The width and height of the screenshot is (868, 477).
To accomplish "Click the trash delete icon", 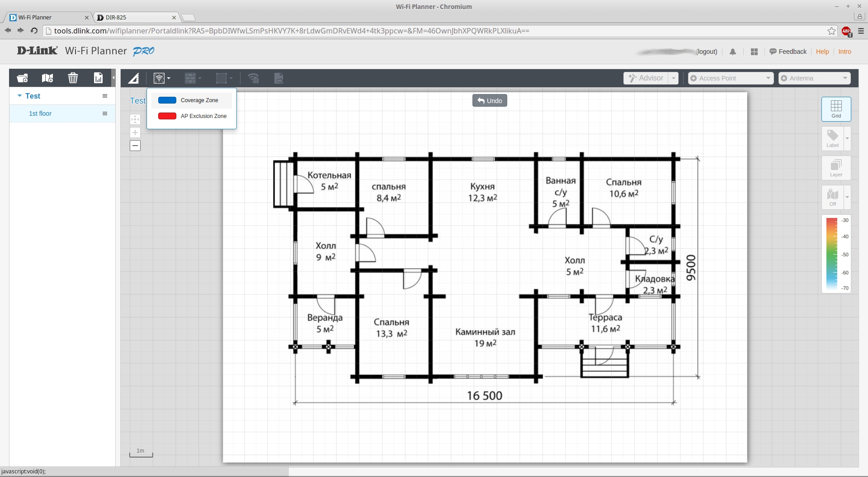I will click(x=73, y=78).
